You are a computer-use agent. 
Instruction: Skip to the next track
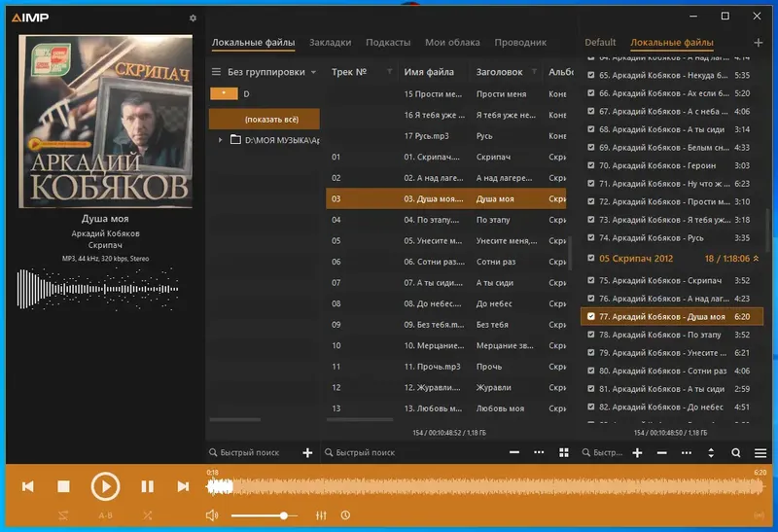point(183,486)
